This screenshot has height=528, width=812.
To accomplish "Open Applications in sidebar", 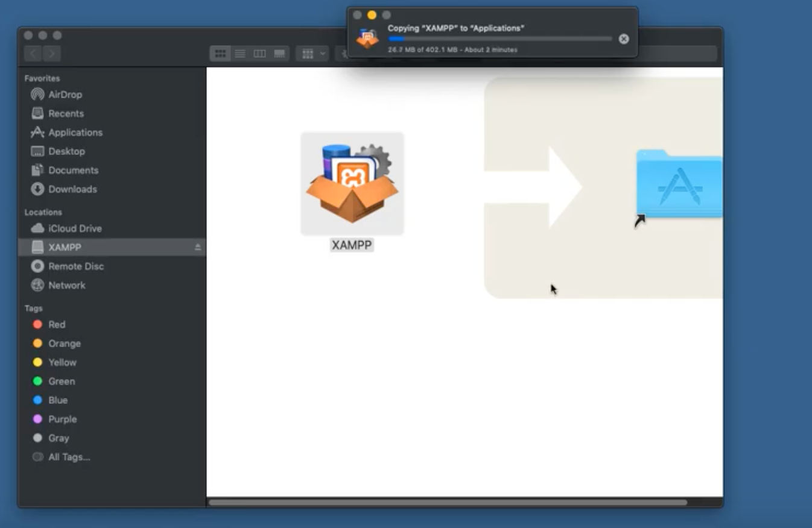I will (x=66, y=133).
